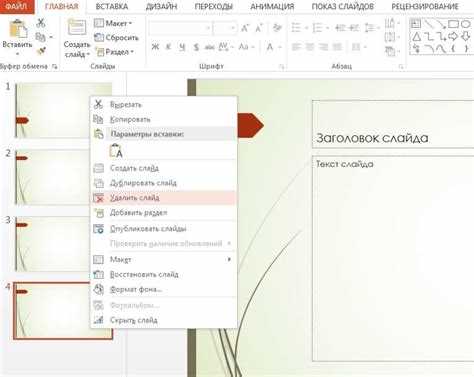Open the РЕЦЕНЗИРОВАНИЕ tab
The height and width of the screenshot is (377, 474).
coord(425,7)
